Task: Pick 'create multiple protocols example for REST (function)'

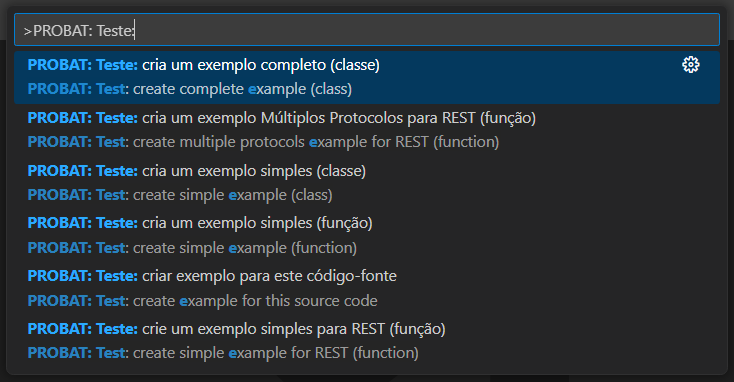Action: [x=316, y=142]
